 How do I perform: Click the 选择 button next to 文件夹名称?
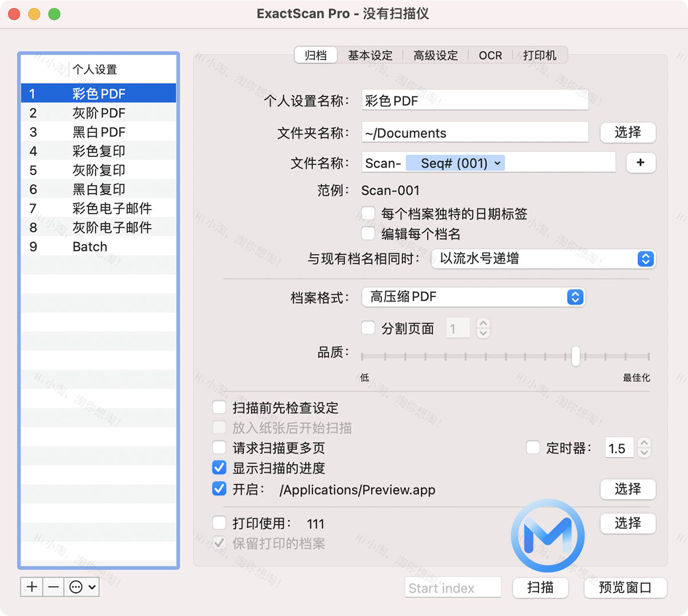[628, 132]
